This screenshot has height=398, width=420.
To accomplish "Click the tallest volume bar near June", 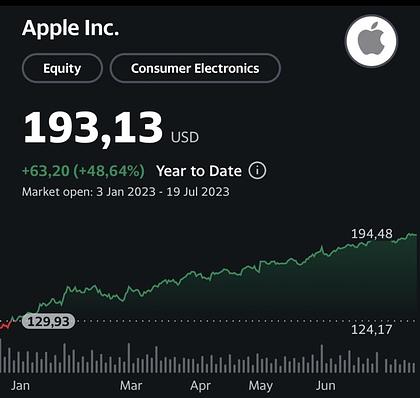I will 322,359.
